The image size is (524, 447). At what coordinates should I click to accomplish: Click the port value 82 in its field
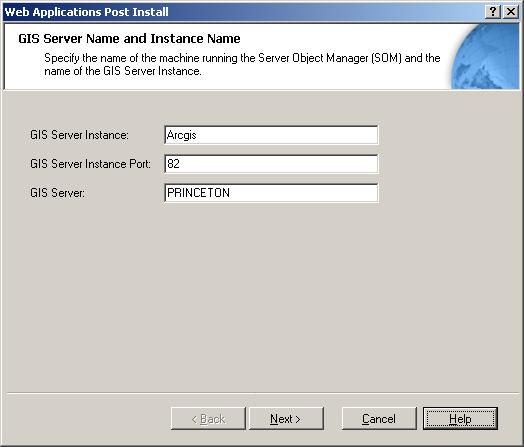[x=173, y=164]
